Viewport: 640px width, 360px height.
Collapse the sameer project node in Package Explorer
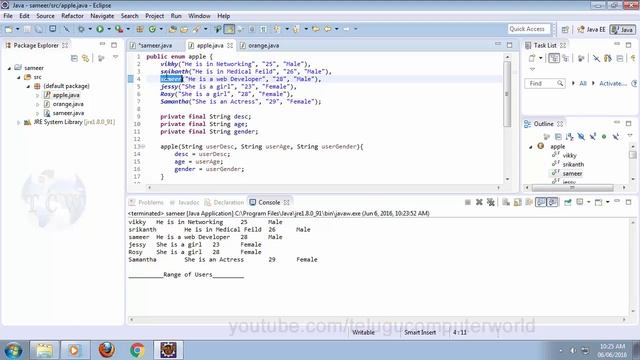coord(9,68)
